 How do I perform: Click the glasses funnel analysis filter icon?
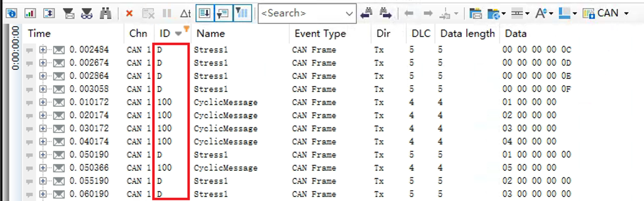pos(87,13)
